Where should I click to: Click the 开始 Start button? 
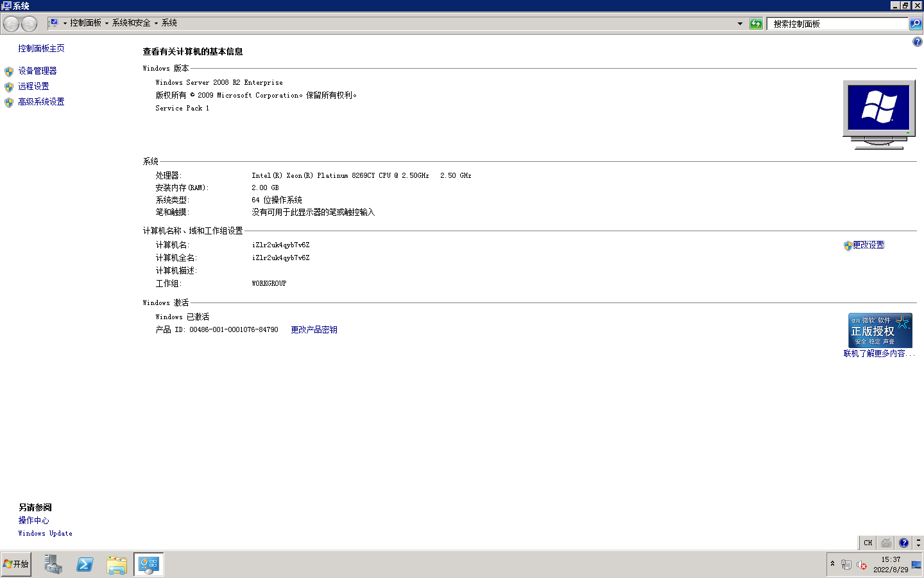[x=16, y=564]
